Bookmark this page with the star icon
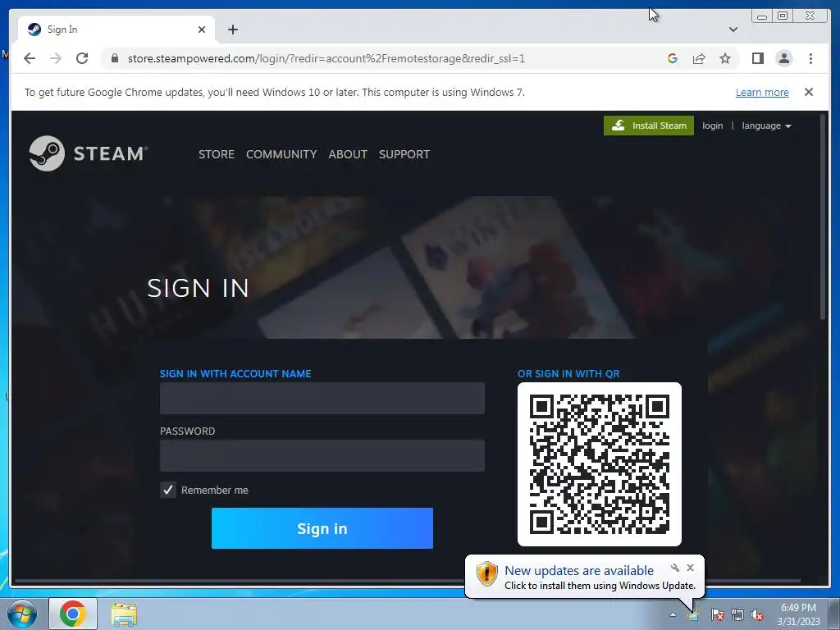 [725, 58]
